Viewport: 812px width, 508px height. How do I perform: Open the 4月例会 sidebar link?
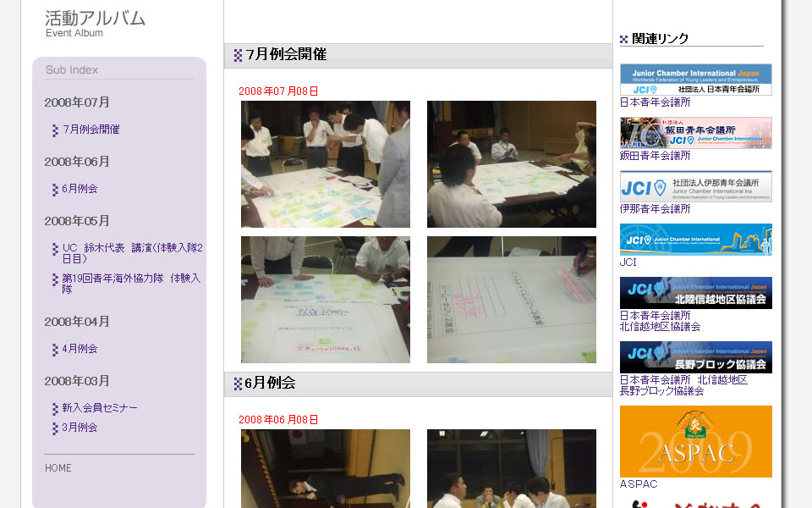80,348
